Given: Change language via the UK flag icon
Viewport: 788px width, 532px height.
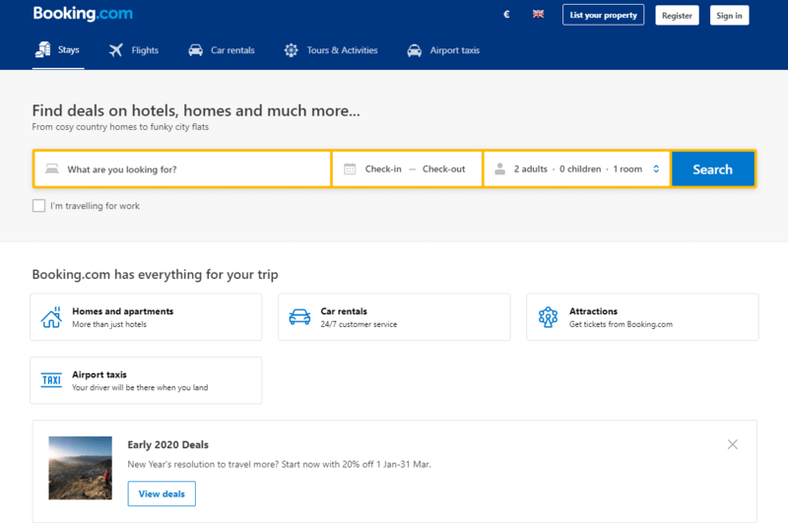Looking at the screenshot, I should [538, 14].
